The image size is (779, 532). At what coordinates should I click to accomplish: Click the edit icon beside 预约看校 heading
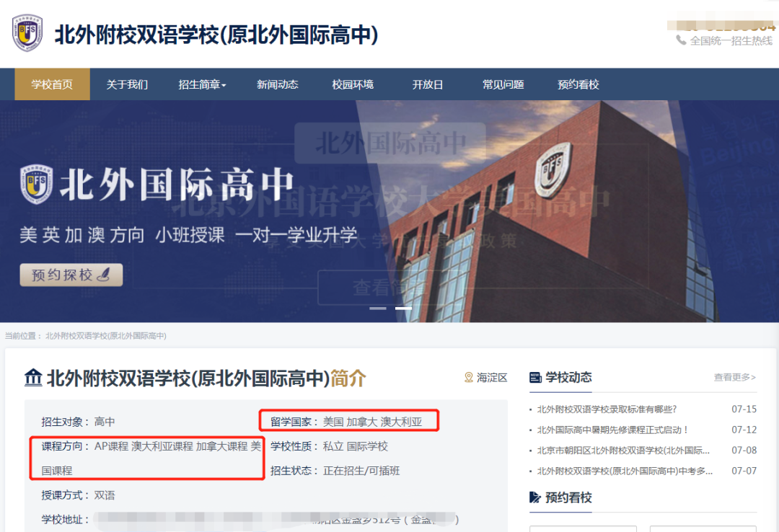(535, 497)
